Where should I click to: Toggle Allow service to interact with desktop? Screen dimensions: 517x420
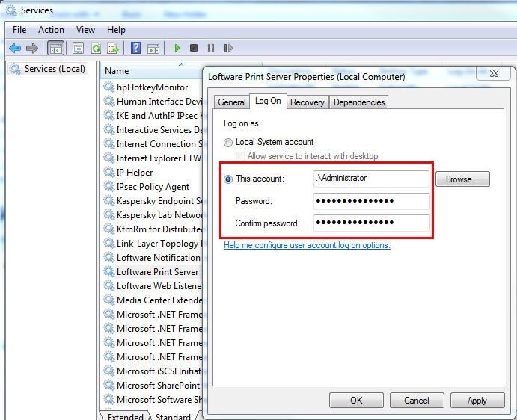[240, 156]
